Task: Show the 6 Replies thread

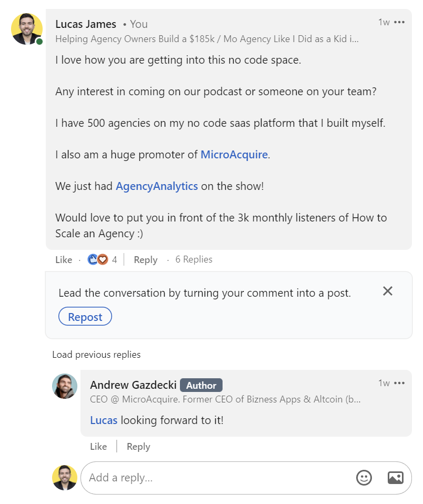Action: (x=194, y=259)
